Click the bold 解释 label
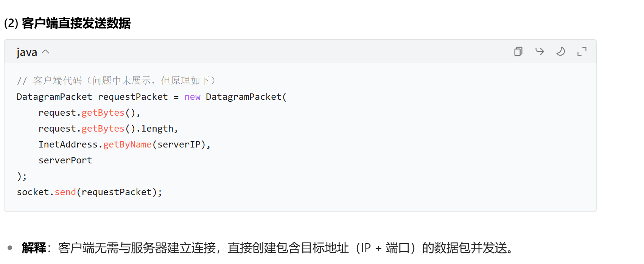This screenshot has width=644, height=264. pos(34,248)
